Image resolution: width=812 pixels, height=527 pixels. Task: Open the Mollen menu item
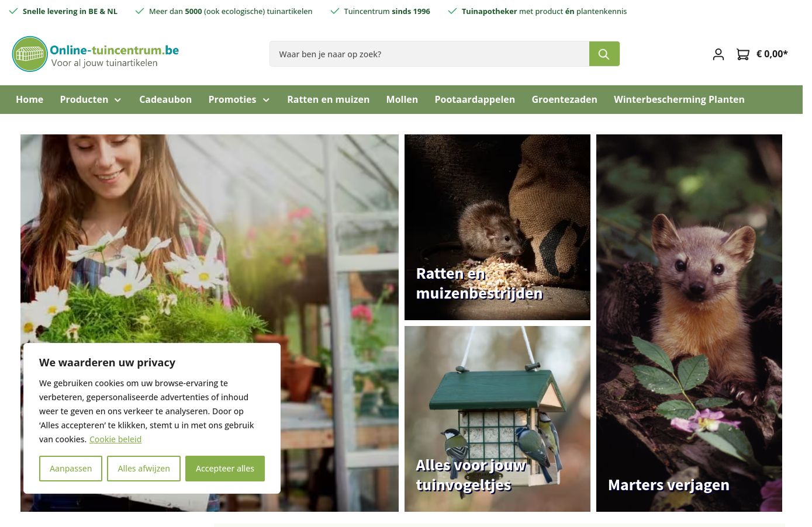pos(402,99)
